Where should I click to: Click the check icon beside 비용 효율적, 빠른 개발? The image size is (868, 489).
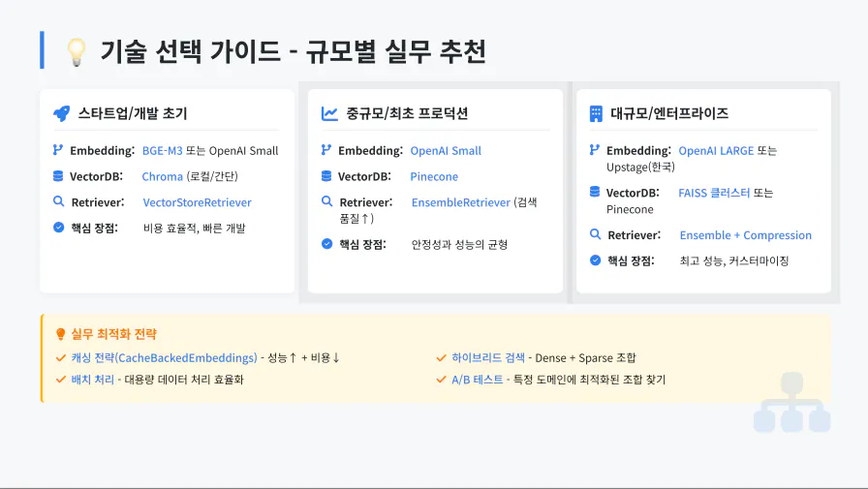[x=59, y=228]
